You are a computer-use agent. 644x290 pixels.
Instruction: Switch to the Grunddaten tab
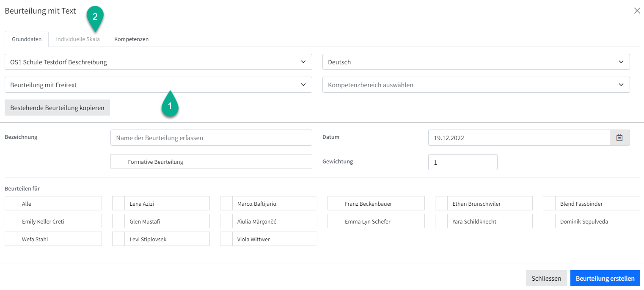(27, 39)
